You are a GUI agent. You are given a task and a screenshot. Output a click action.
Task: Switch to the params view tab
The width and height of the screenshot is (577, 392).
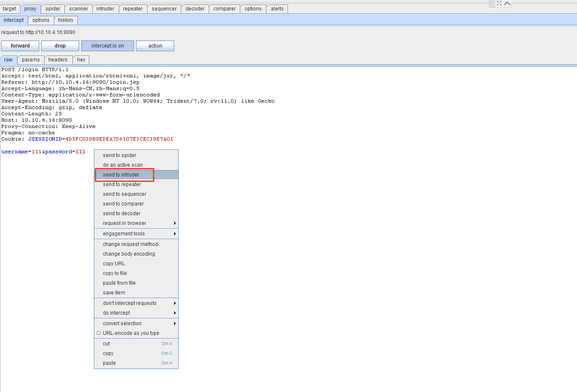[x=31, y=60]
